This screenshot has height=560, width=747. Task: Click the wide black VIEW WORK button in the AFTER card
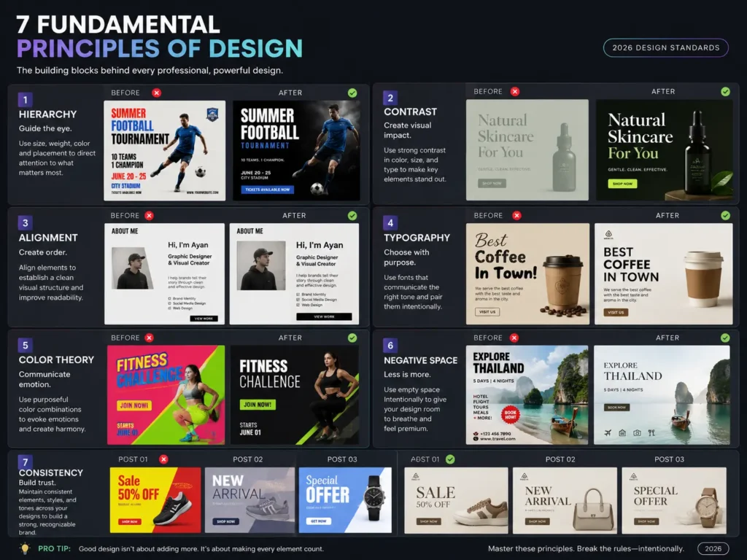pyautogui.click(x=324, y=316)
